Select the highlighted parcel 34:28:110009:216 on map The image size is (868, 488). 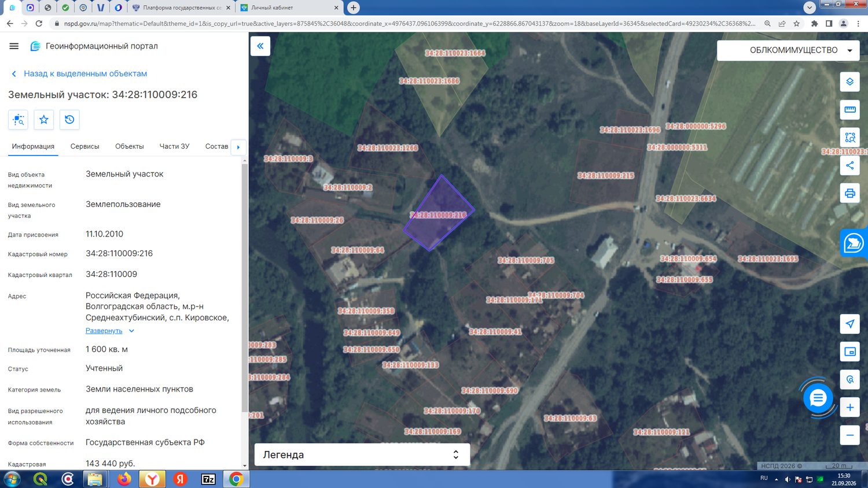click(x=439, y=213)
